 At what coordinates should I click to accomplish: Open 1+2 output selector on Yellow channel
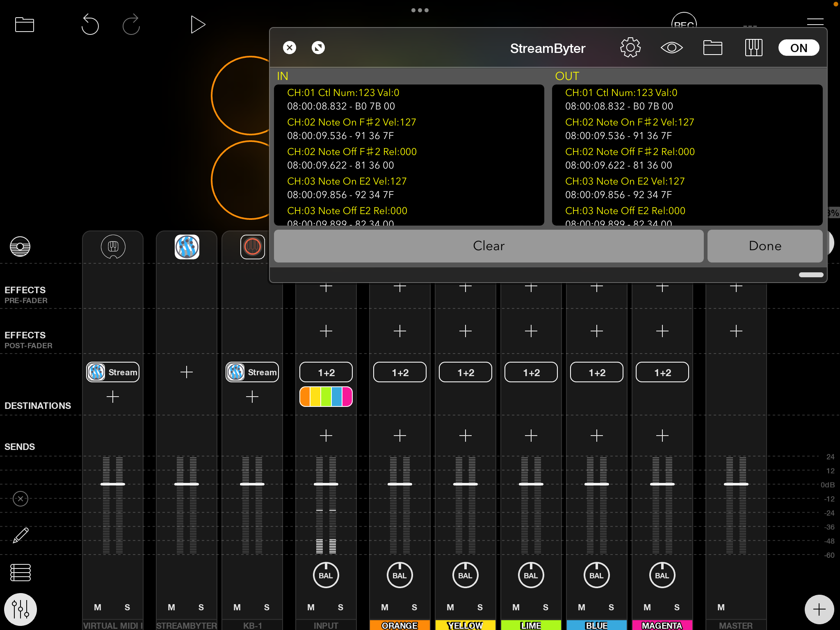pyautogui.click(x=466, y=372)
